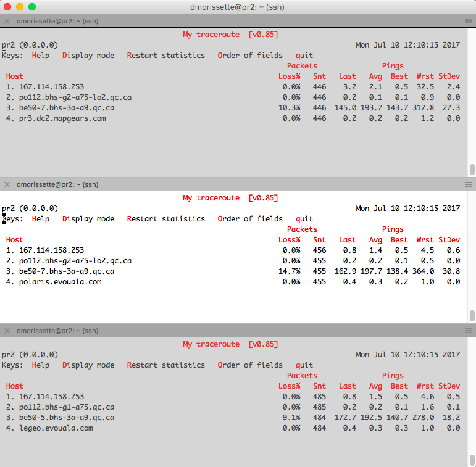
Task: Click host be50-5.bhs-3a-a9.qc.ca
Action: click(x=67, y=418)
